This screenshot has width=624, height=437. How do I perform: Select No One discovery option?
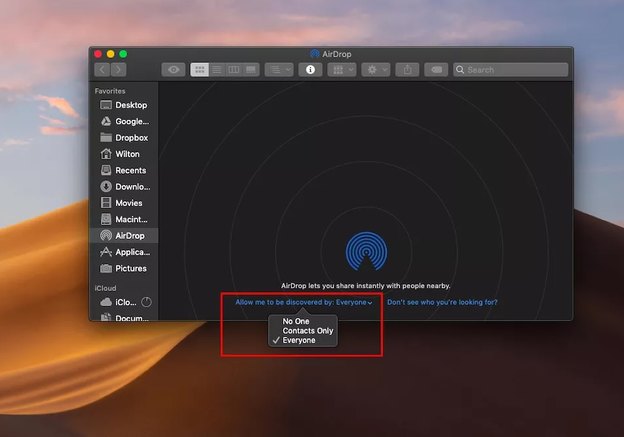(x=296, y=321)
